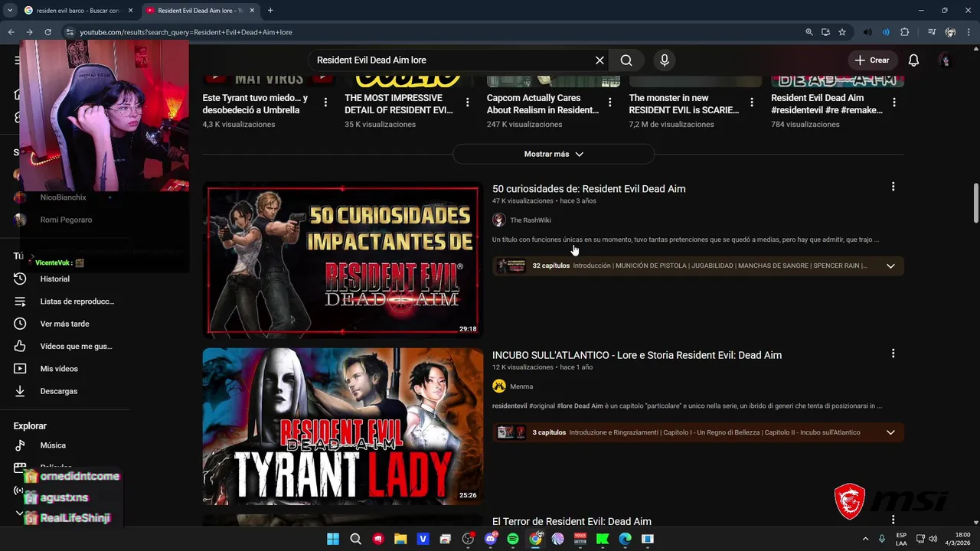Image resolution: width=980 pixels, height=551 pixels.
Task: Open subscription Romi Pegoraro
Action: point(66,220)
